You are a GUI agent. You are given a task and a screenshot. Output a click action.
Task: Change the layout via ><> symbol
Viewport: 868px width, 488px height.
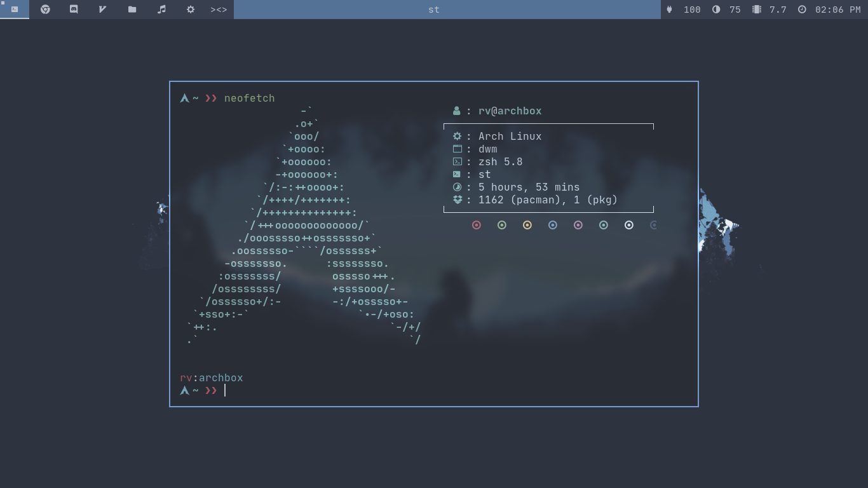click(x=219, y=10)
